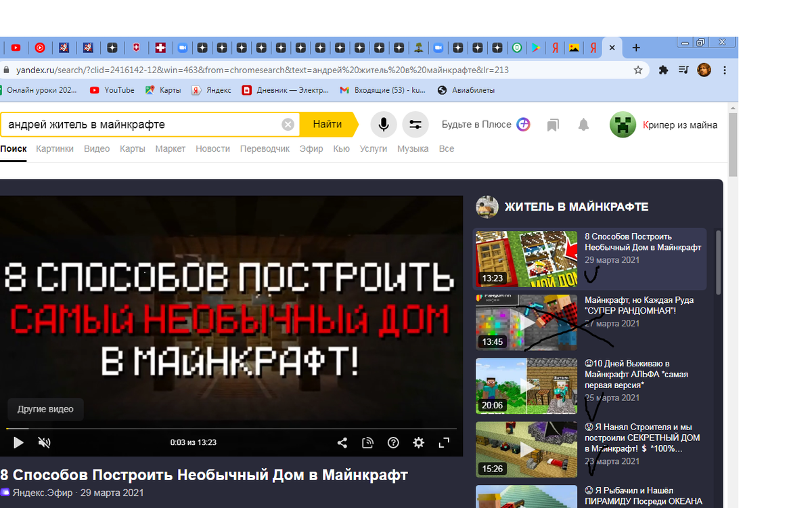This screenshot has height=508, width=812.
Task: Open the 'Музыка' search tab
Action: tap(413, 148)
